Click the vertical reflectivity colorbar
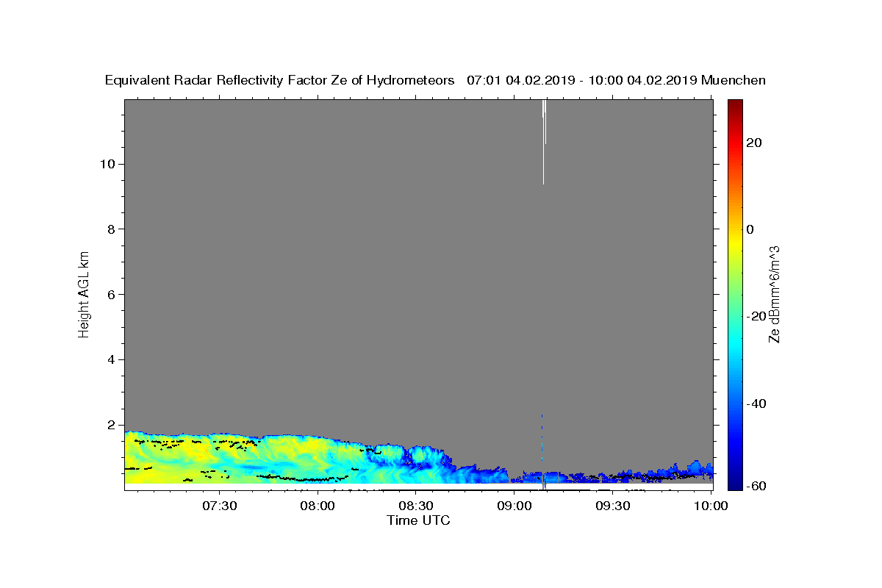 (x=734, y=295)
